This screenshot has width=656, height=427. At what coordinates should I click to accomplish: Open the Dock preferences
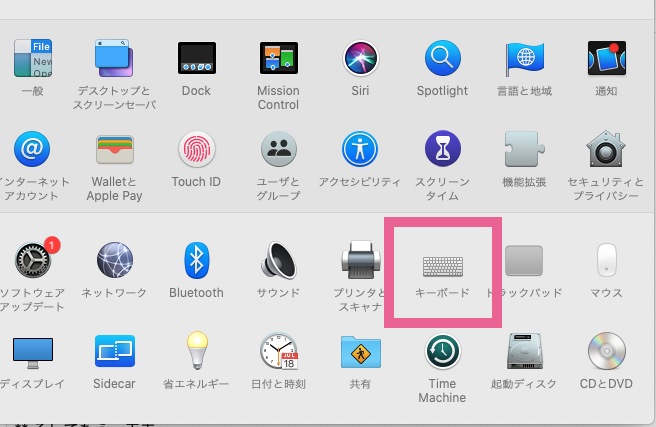[197, 58]
